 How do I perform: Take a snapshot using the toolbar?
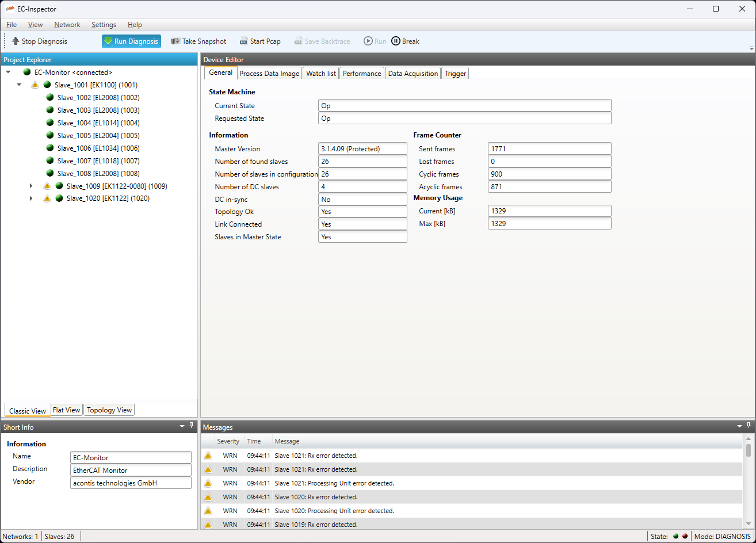click(x=198, y=41)
